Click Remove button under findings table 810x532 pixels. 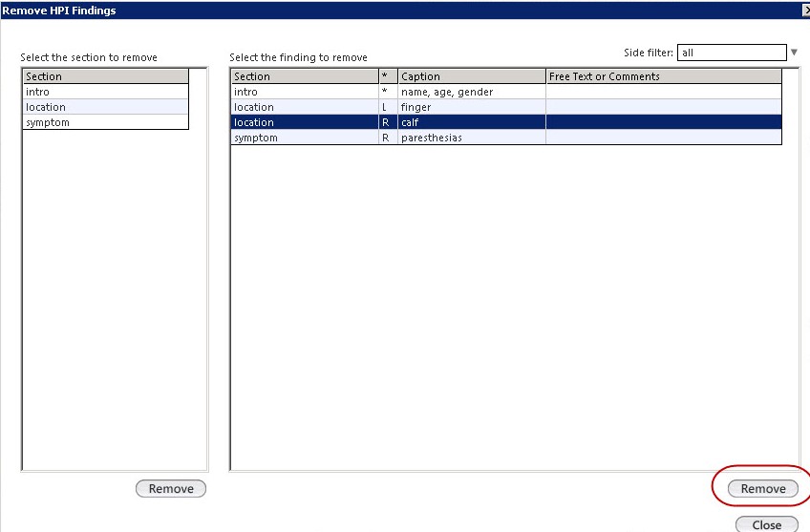[x=763, y=489]
